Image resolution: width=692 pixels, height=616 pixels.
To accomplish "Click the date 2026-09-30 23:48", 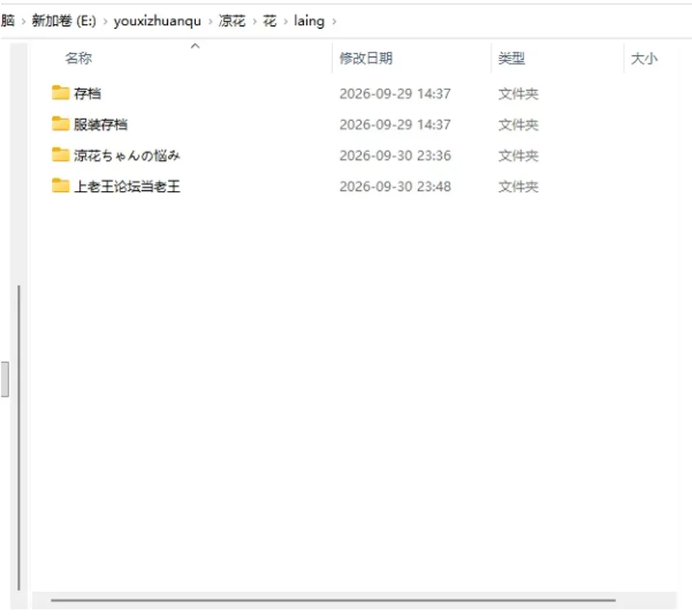I will (395, 186).
